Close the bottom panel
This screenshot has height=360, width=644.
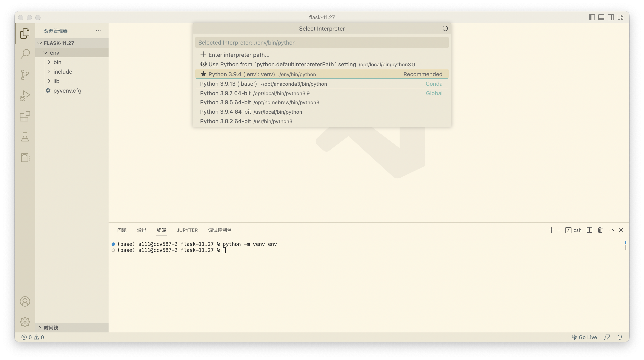click(621, 230)
